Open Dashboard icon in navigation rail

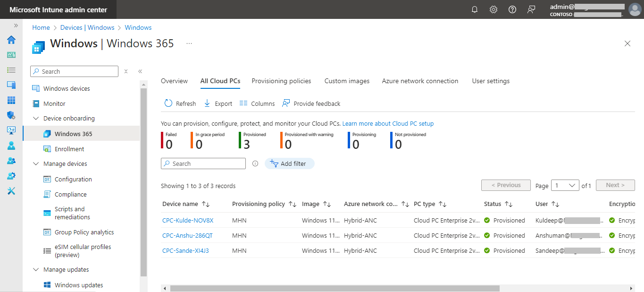11,55
